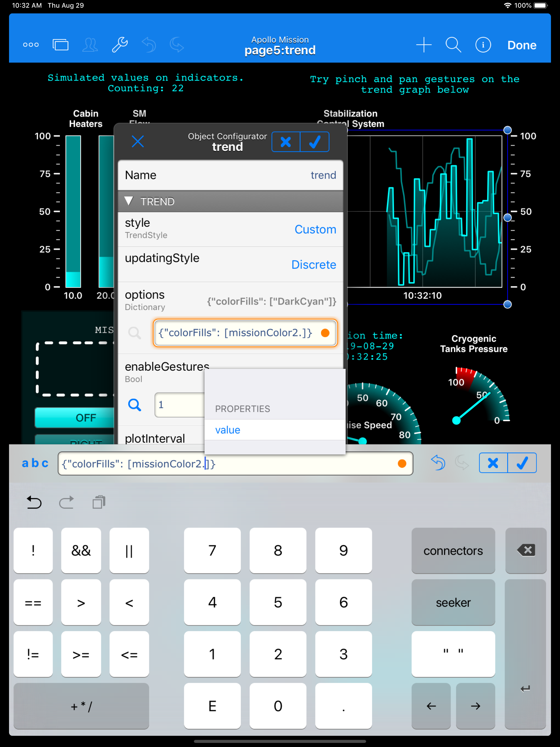
Task: Accept expression with blue checkmark
Action: coord(522,463)
